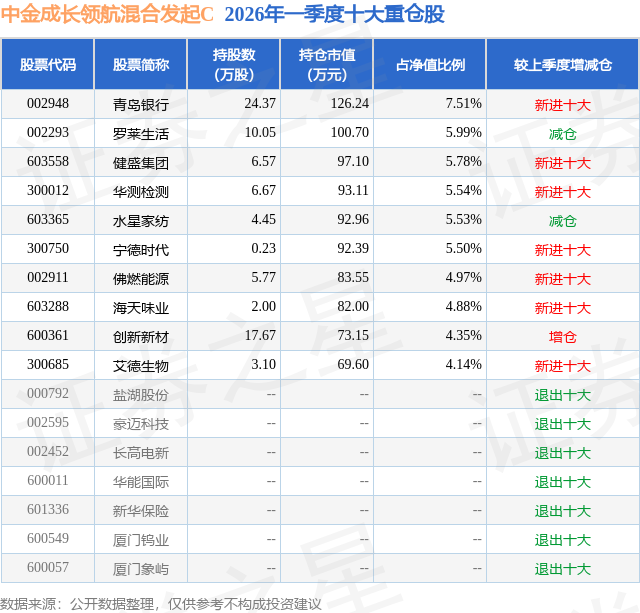Select stock name 厦门象屿
This screenshot has height=613, width=640.
141,569
